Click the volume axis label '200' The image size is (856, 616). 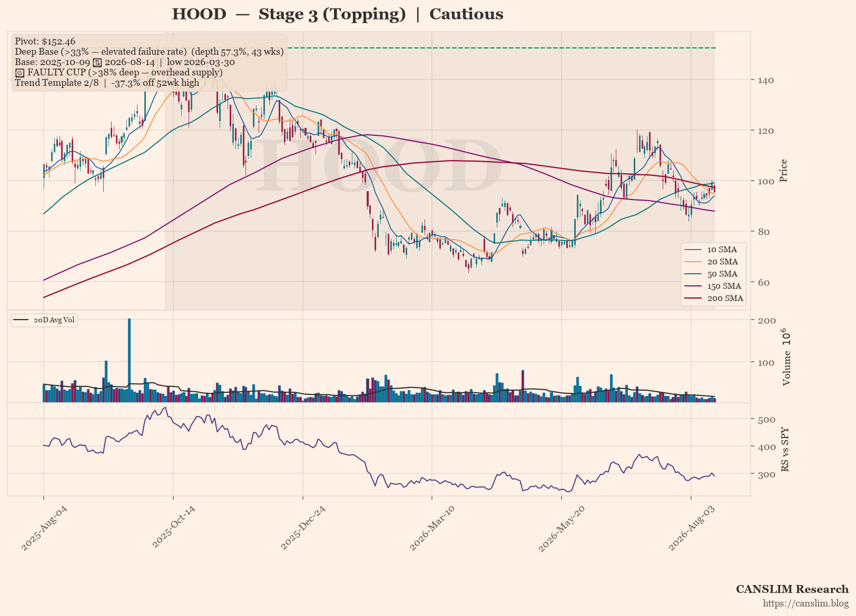click(x=766, y=321)
